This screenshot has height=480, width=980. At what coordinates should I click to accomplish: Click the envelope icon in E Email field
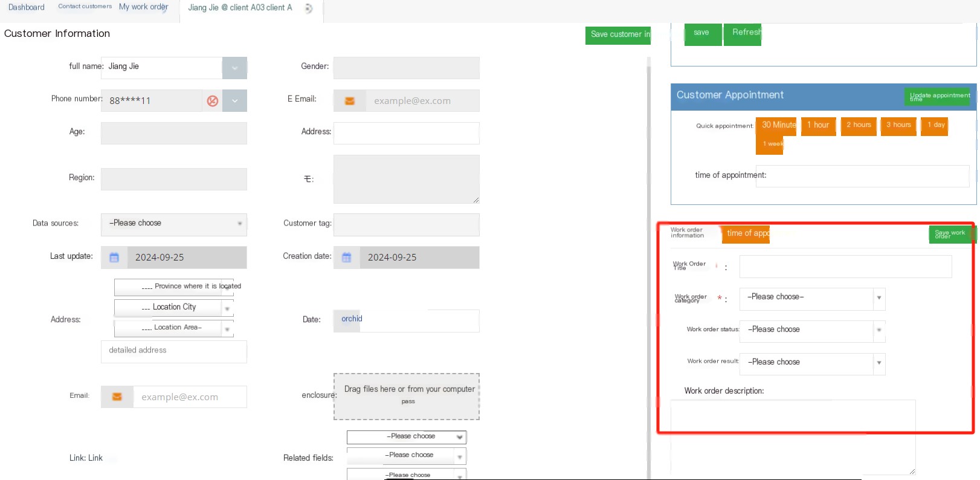349,101
